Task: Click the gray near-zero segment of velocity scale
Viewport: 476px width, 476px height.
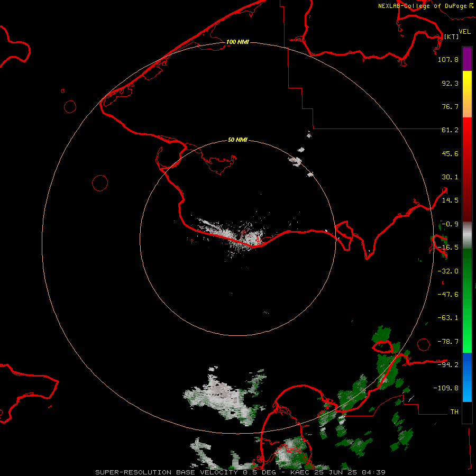Action: [467, 235]
